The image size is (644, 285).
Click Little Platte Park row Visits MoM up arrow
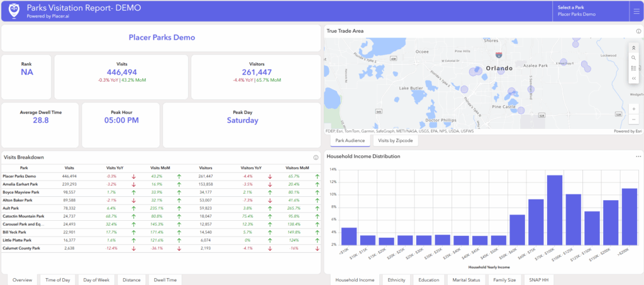(x=179, y=240)
